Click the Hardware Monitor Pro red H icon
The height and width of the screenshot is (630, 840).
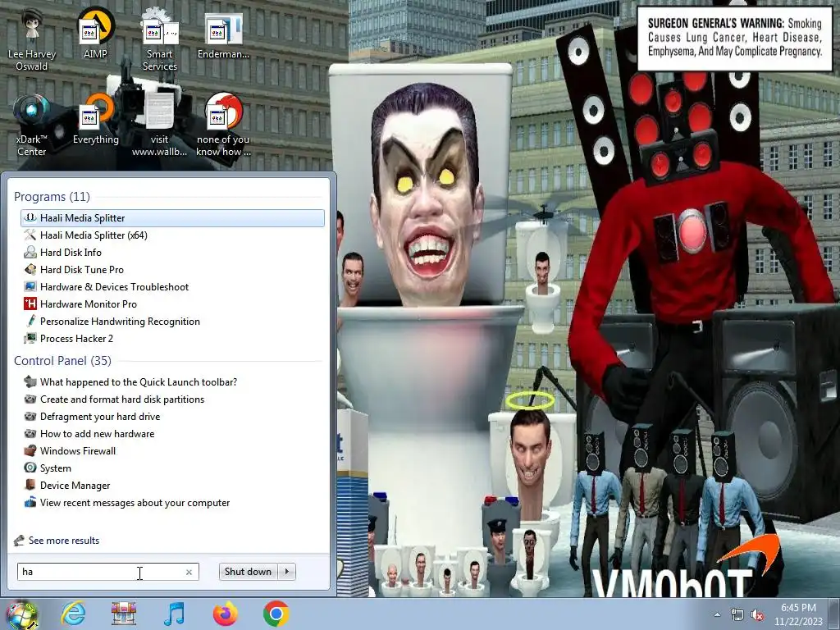(x=30, y=304)
